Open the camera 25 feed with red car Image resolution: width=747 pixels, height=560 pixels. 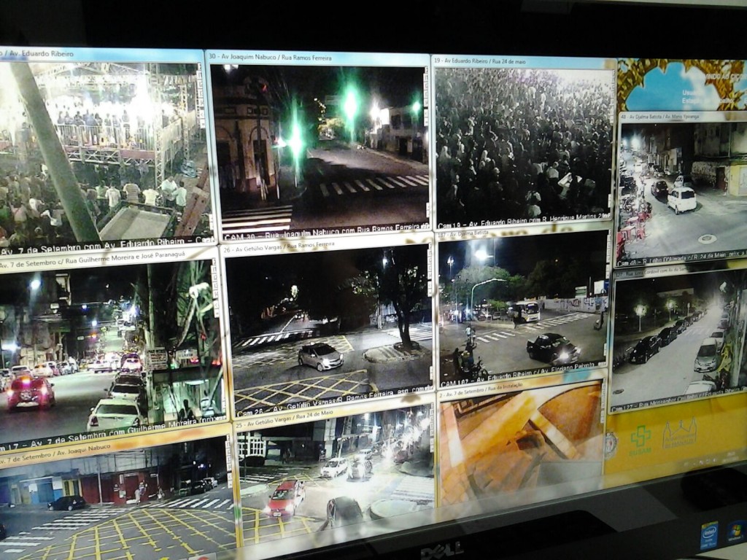[x=336, y=474]
